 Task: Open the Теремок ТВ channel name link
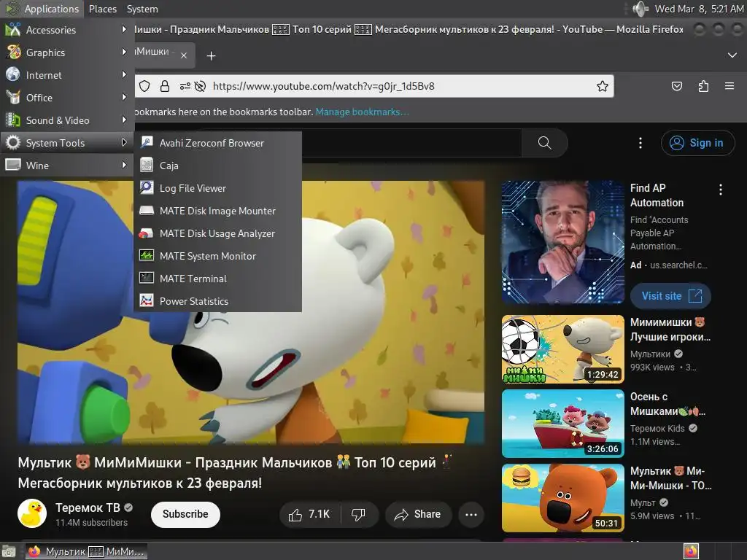tap(88, 507)
